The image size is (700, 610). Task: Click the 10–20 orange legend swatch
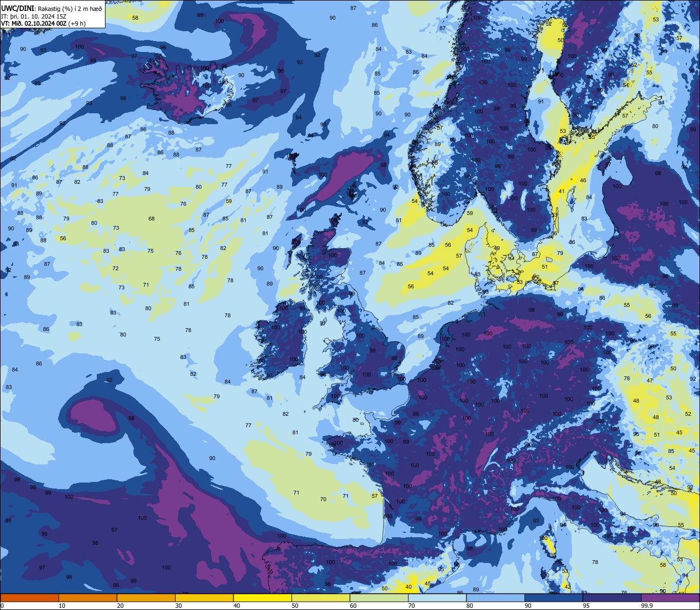[x=87, y=598]
